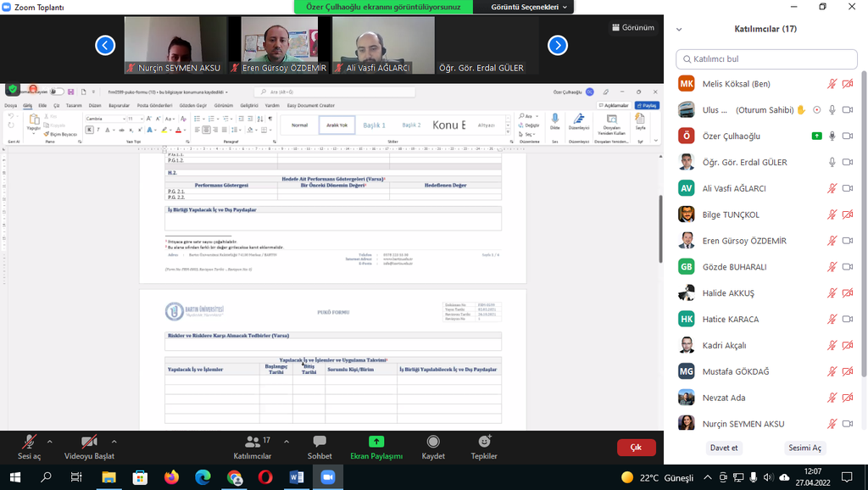
Task: Toggle Melis Köksal's muted microphone icon
Action: [x=832, y=84]
